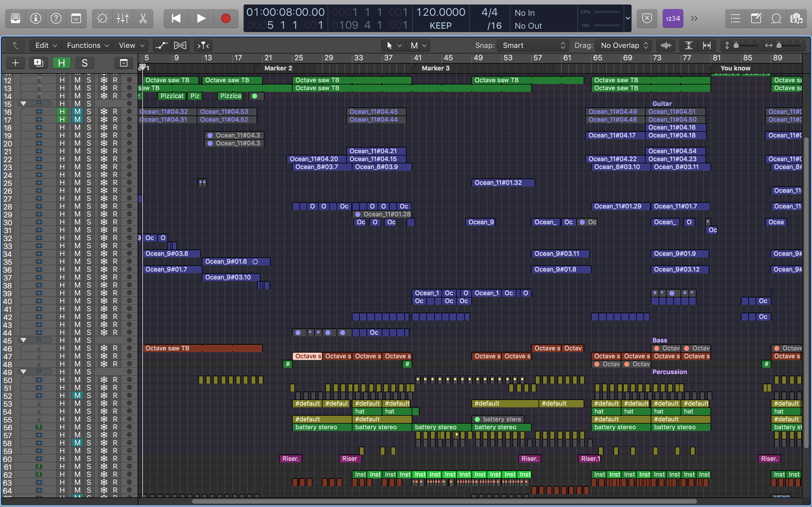
Task: Click the purple 1234 count-in button
Action: 672,18
